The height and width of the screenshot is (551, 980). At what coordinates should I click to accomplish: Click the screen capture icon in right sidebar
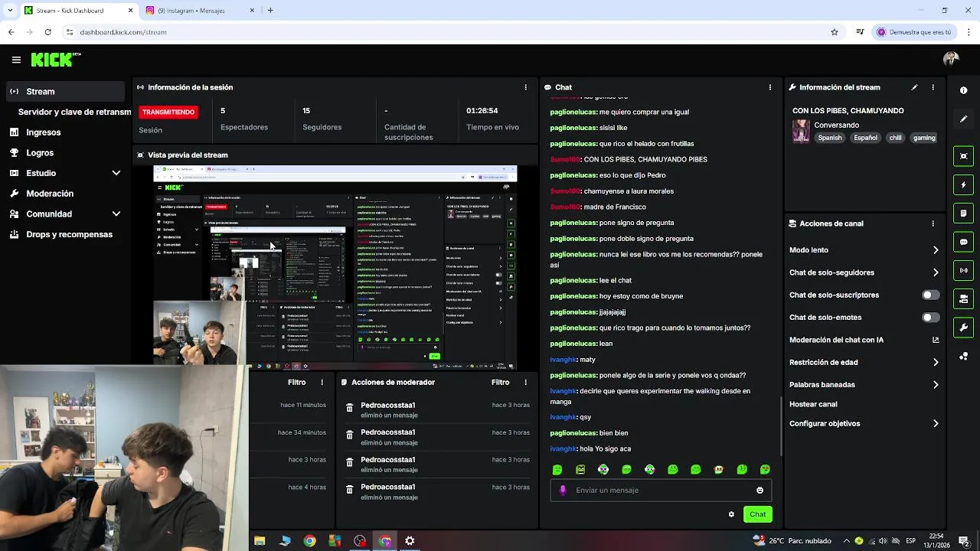[963, 156]
